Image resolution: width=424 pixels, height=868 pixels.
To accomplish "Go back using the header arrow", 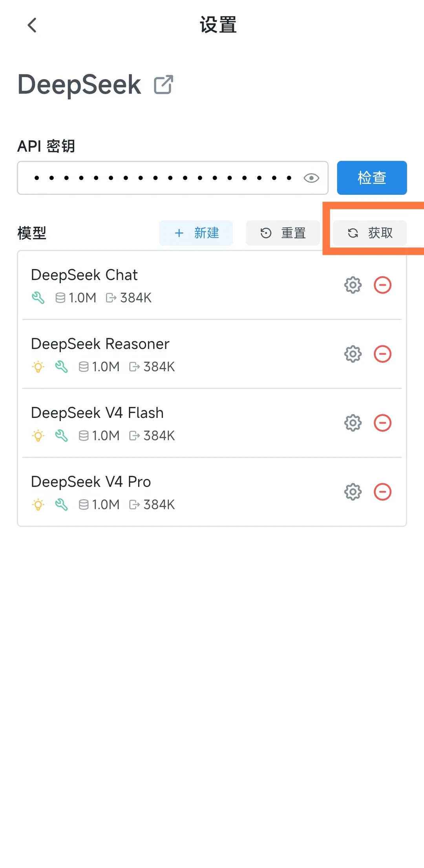I will tap(32, 25).
